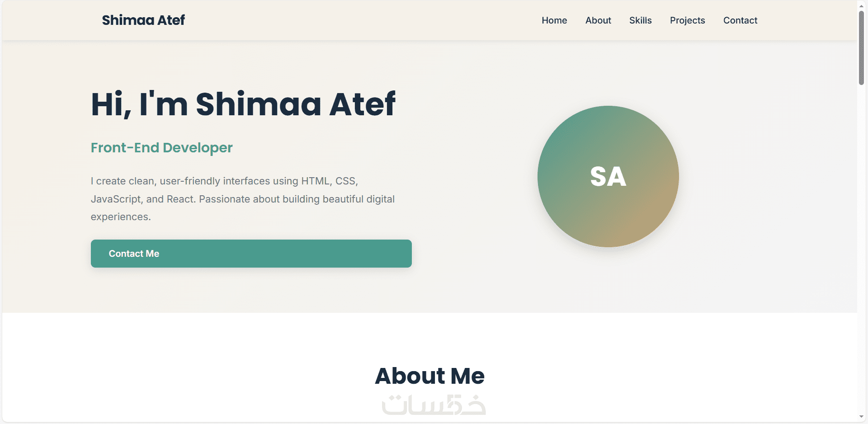
Task: Go to the About nav section
Action: [598, 20]
